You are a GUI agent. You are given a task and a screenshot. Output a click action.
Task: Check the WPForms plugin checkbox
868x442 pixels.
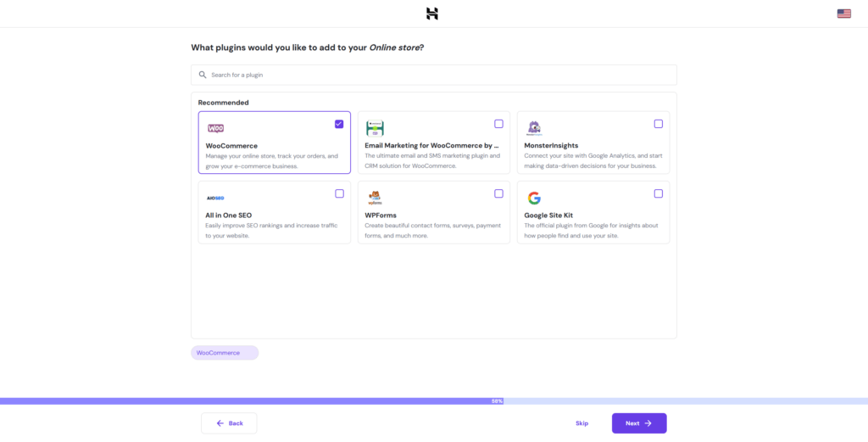(498, 193)
